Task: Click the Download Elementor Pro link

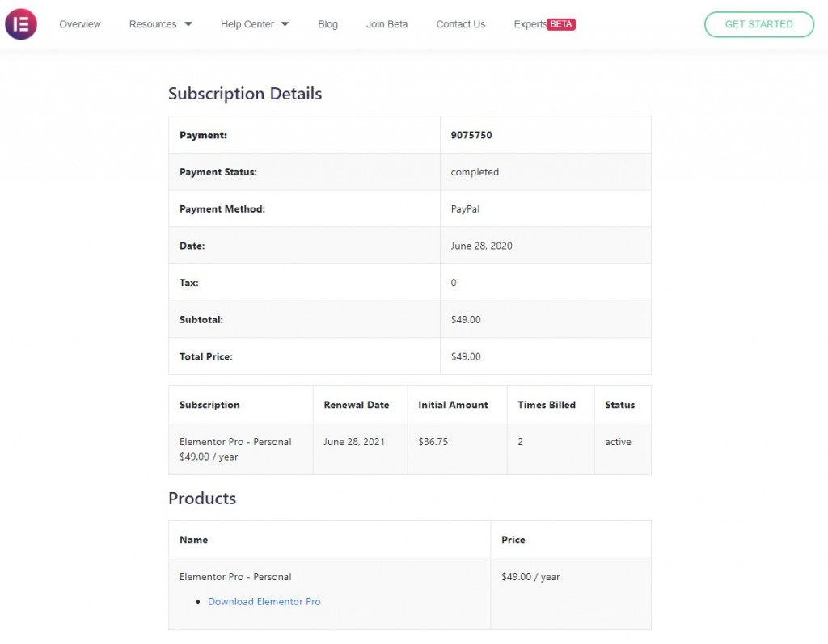Action: click(264, 601)
